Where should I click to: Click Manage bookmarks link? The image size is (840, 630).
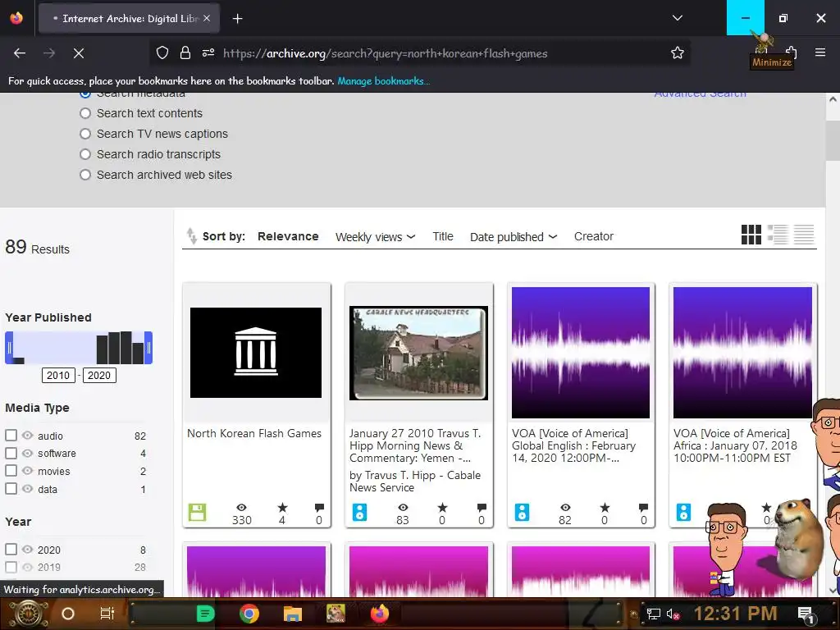pyautogui.click(x=384, y=81)
